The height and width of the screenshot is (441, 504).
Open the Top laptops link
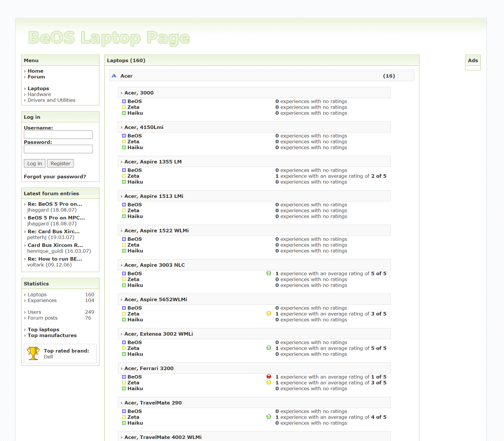click(43, 330)
